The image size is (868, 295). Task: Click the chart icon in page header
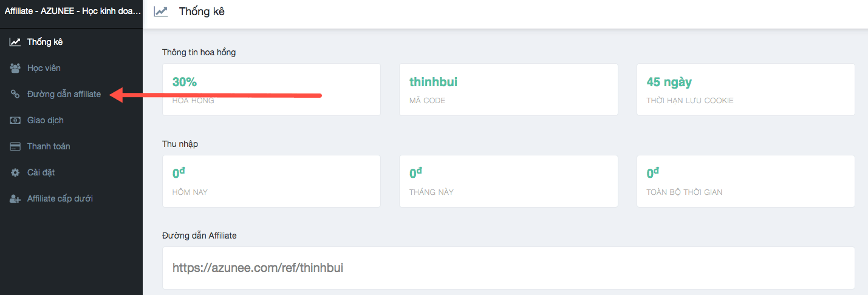tap(161, 11)
